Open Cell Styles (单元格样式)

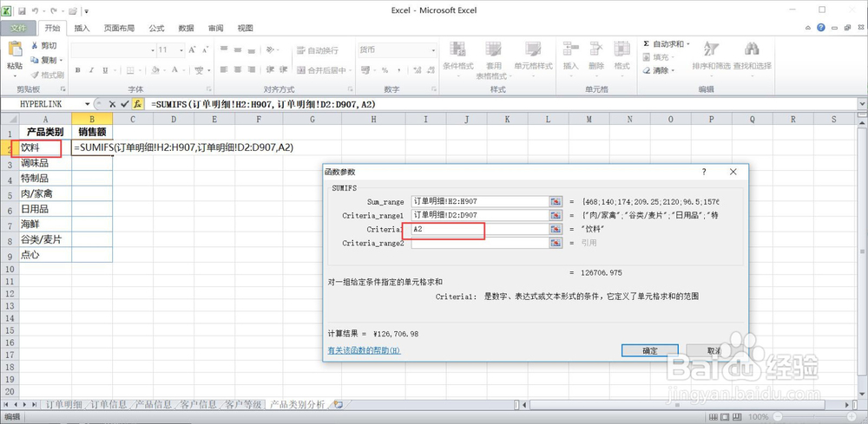(x=533, y=59)
